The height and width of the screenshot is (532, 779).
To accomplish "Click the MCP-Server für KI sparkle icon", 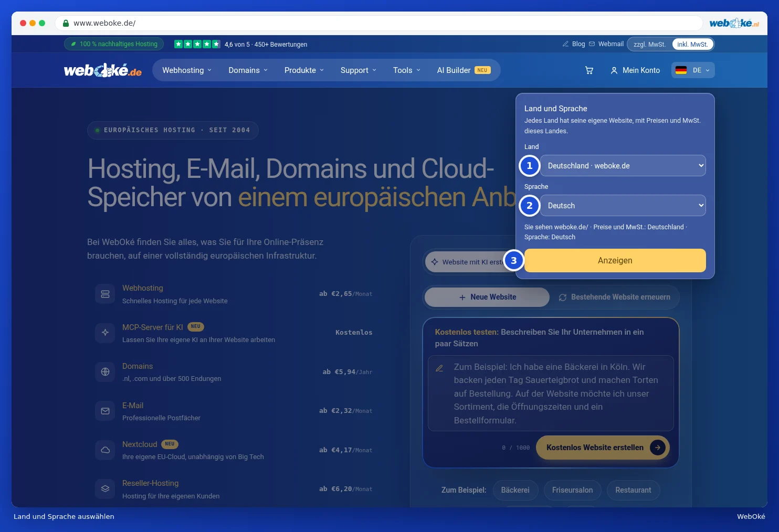I will tap(105, 333).
